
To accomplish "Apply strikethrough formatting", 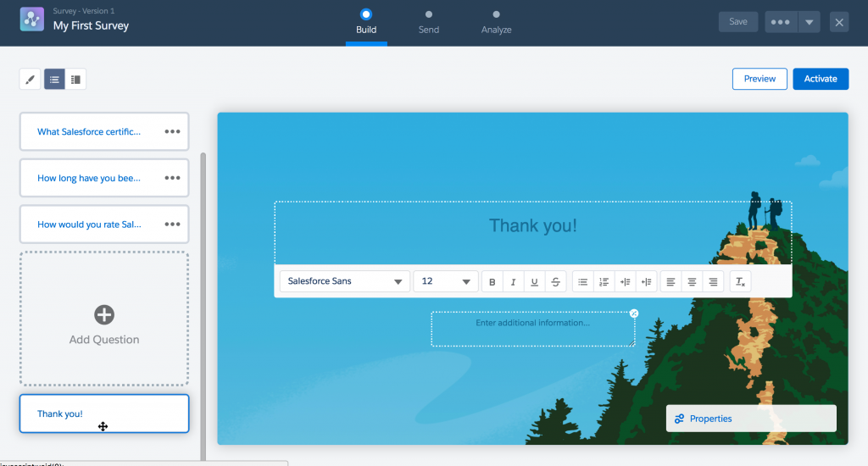I will click(555, 282).
